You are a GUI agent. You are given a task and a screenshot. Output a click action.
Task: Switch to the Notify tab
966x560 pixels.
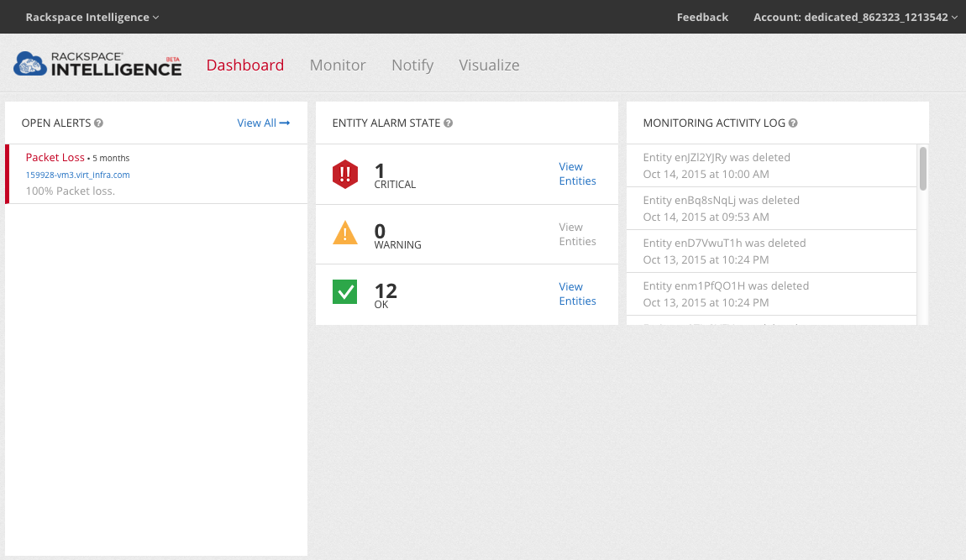pos(412,65)
